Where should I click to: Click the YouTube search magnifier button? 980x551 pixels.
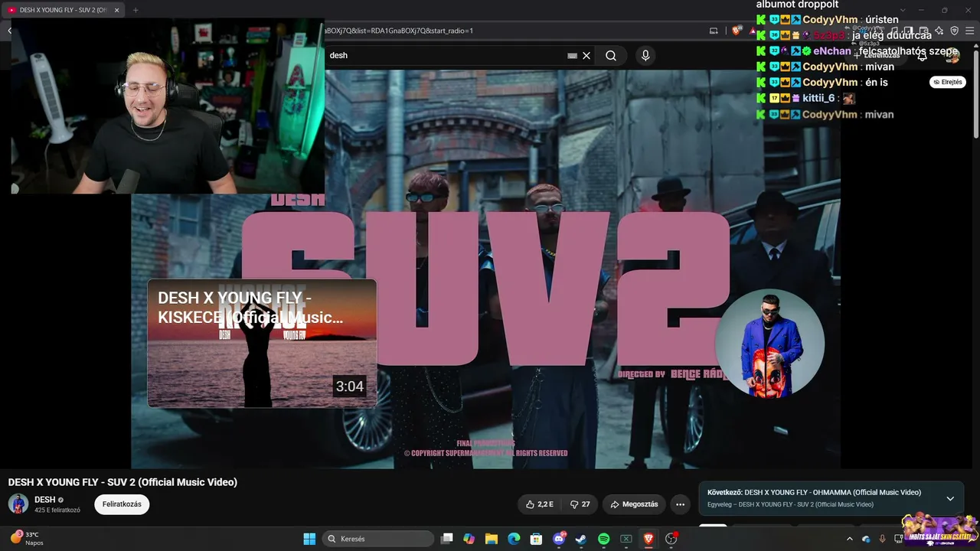pos(610,55)
